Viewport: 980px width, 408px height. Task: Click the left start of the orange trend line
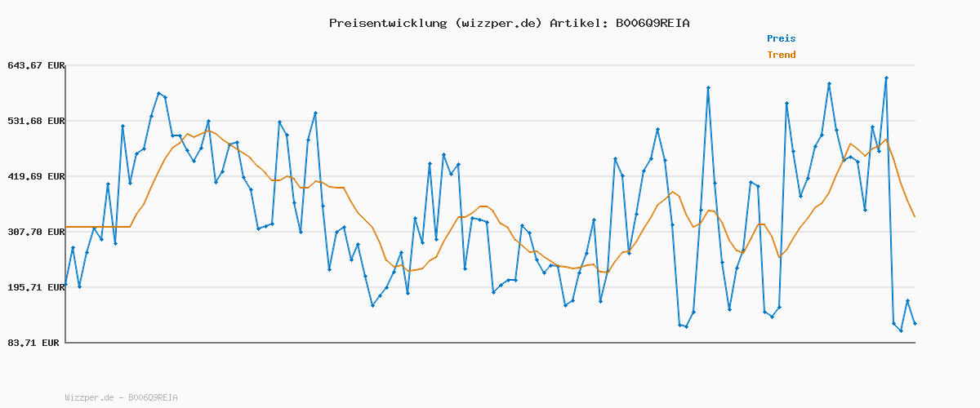66,227
